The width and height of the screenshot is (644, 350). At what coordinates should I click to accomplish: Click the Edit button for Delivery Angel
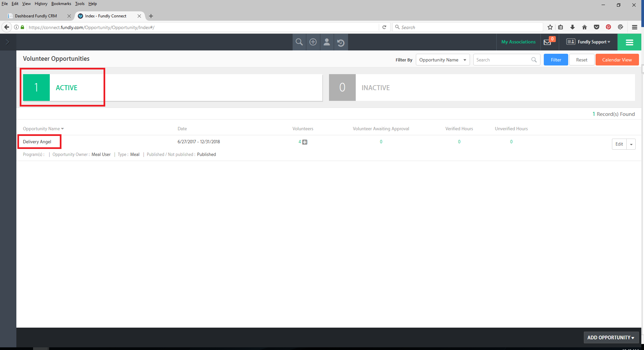(619, 144)
